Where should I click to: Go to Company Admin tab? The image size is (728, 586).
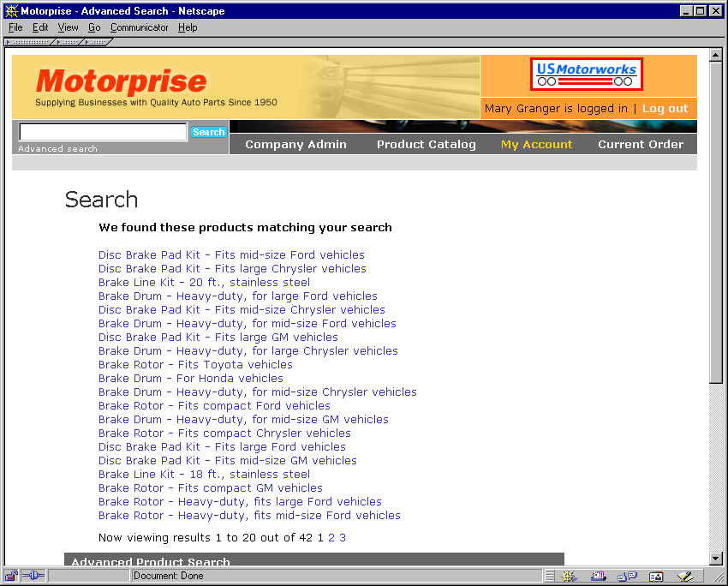tap(295, 145)
